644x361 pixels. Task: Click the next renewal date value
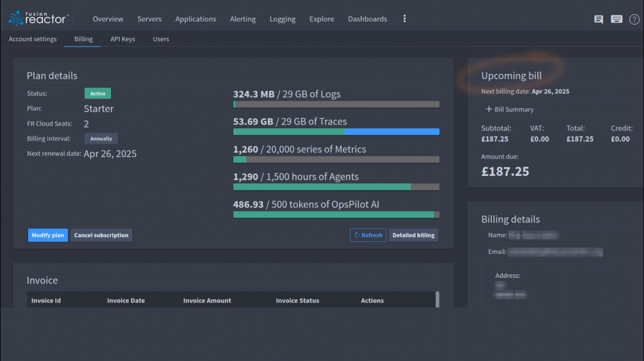click(x=110, y=153)
